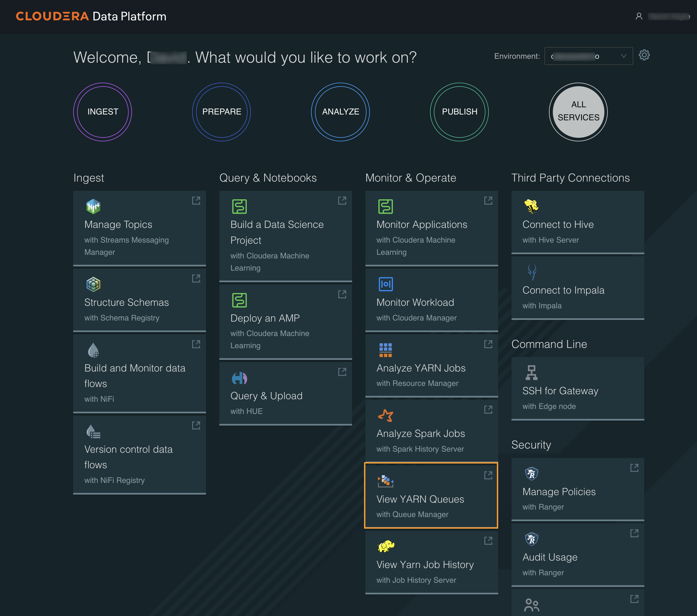Viewport: 697px width, 616px height.
Task: Open View Yarn Job History external link icon
Action: [488, 541]
